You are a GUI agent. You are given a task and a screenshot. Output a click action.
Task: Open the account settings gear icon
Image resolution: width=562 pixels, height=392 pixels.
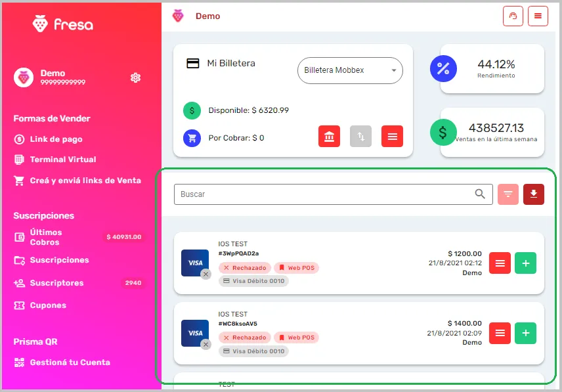135,77
